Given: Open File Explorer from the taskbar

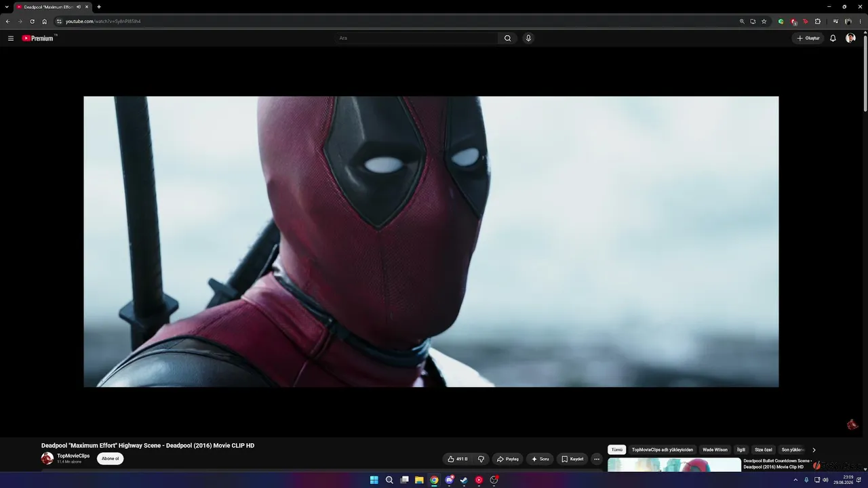Looking at the screenshot, I should click(x=419, y=480).
